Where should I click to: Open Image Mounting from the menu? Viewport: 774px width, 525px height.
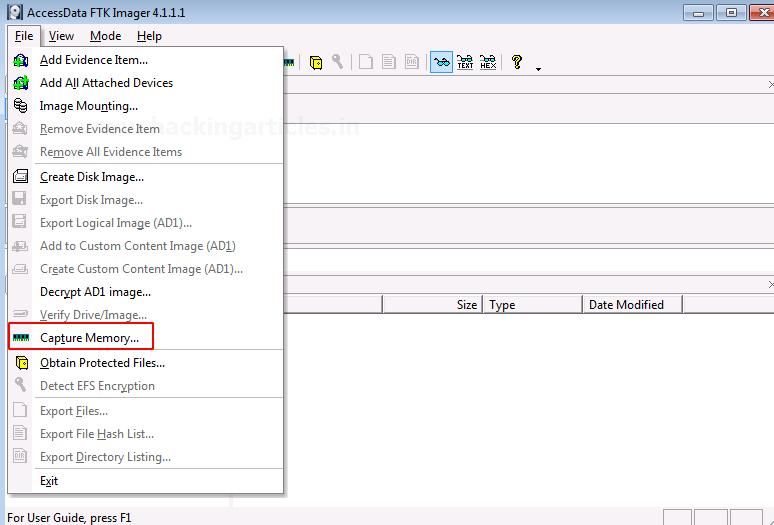(x=88, y=106)
